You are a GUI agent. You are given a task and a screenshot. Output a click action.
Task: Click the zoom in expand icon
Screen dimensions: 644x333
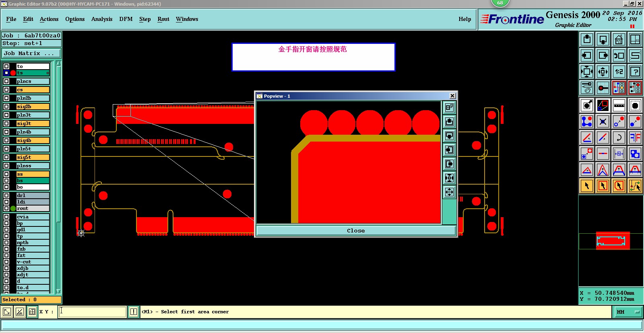[x=587, y=72]
